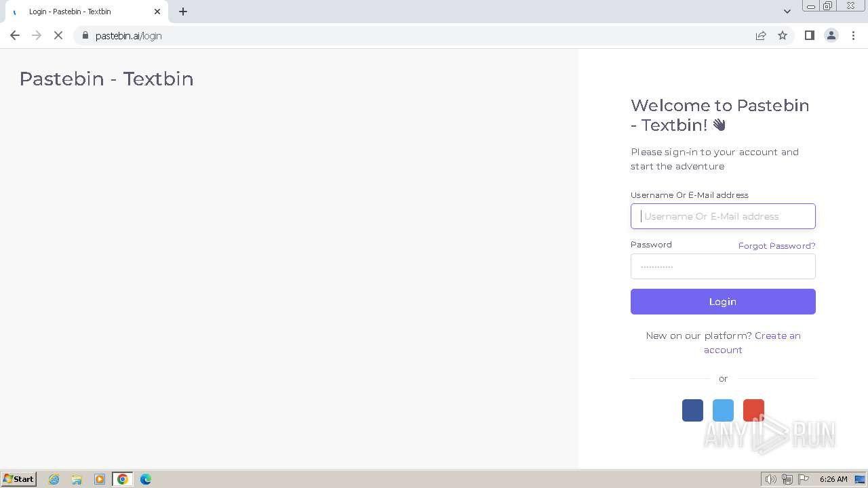This screenshot has height=488, width=868.
Task: Open File Explorer from the taskbar
Action: [x=77, y=479]
